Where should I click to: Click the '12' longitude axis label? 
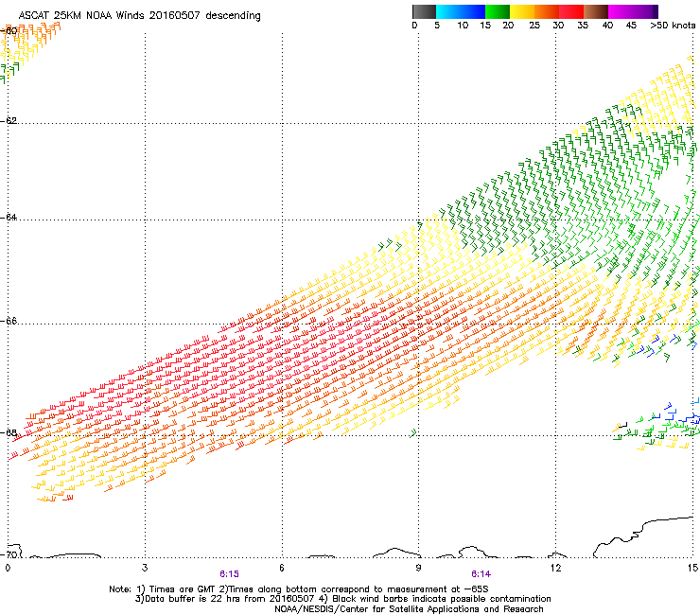pos(555,568)
